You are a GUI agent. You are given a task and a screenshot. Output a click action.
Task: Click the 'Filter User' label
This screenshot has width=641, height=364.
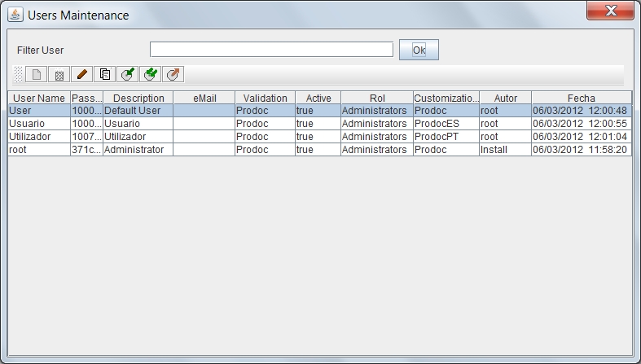click(x=40, y=50)
